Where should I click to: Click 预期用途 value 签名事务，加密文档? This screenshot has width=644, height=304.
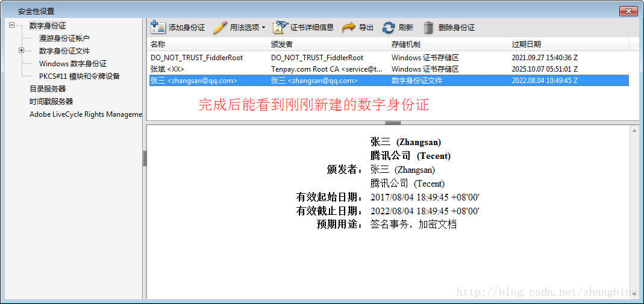coord(414,225)
